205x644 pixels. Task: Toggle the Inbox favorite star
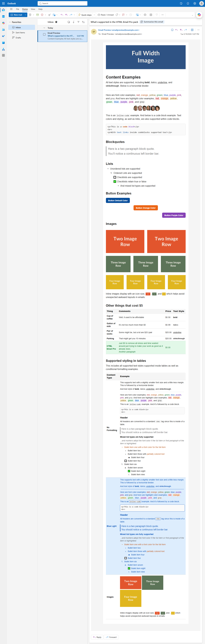[56, 22]
